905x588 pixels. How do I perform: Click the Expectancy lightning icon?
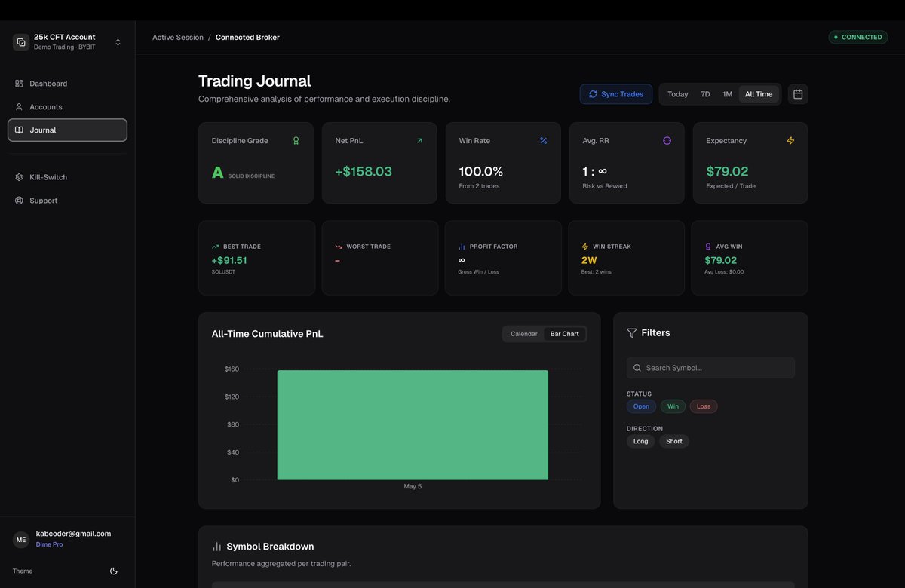tap(790, 141)
